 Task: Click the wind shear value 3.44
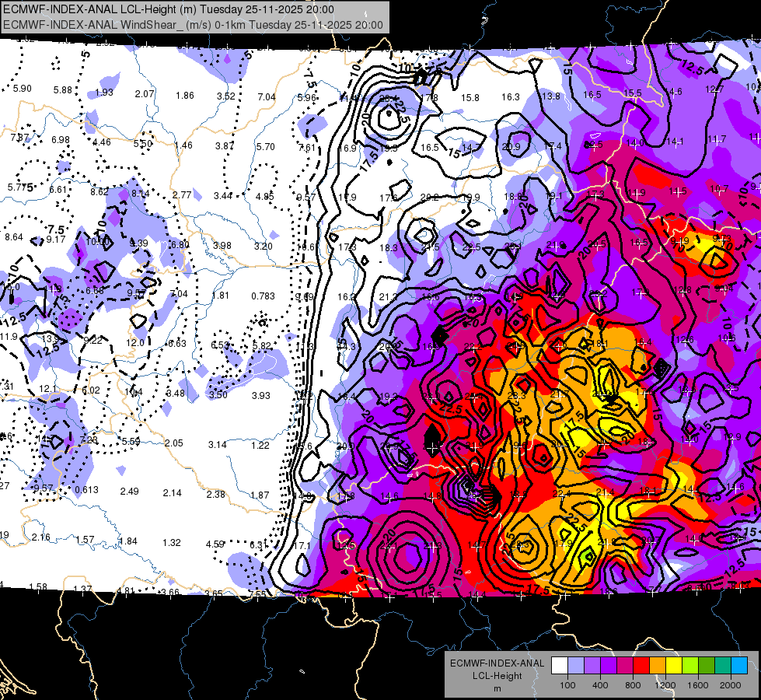tap(223, 196)
